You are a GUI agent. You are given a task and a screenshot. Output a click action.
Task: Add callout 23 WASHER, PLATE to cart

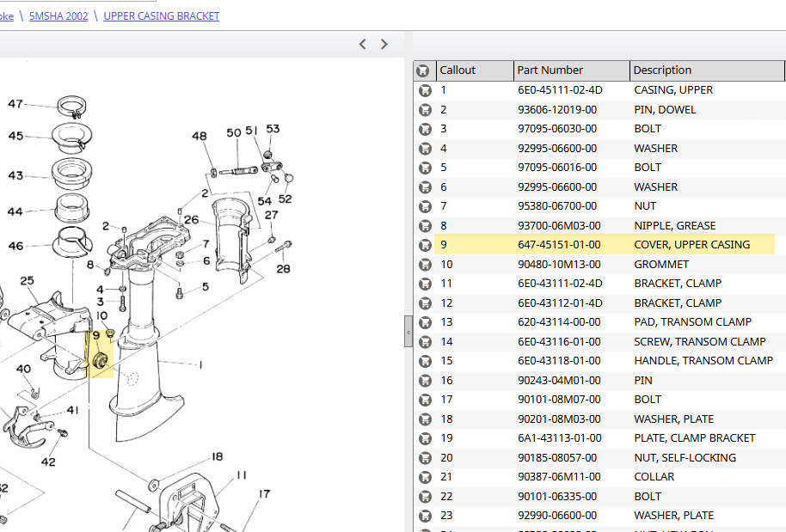(425, 516)
